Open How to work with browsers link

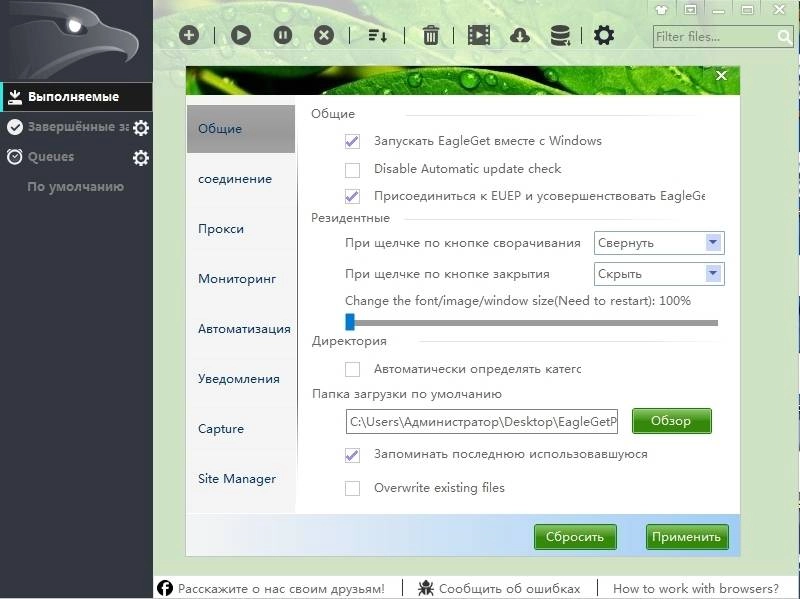coord(696,589)
